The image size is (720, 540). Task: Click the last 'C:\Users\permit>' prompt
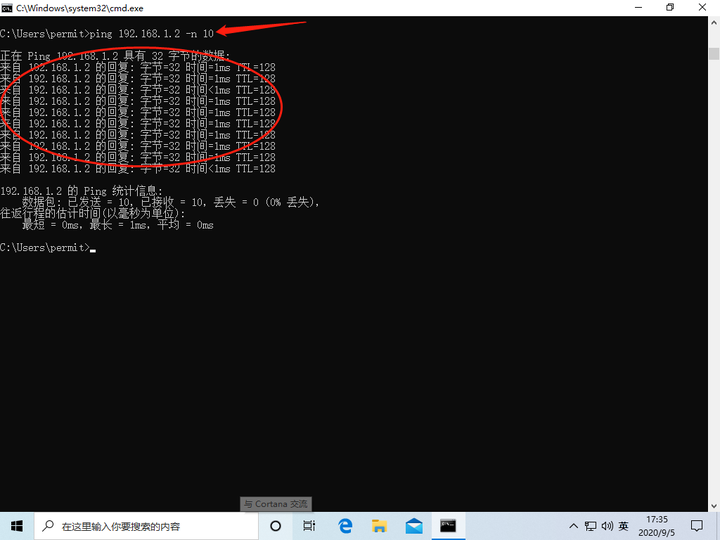point(45,248)
